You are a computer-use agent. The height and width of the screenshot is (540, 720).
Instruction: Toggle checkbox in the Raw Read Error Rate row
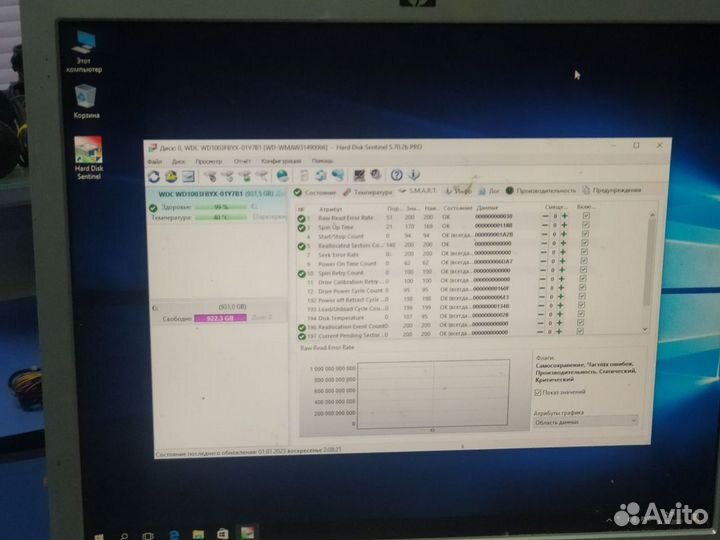(x=586, y=215)
